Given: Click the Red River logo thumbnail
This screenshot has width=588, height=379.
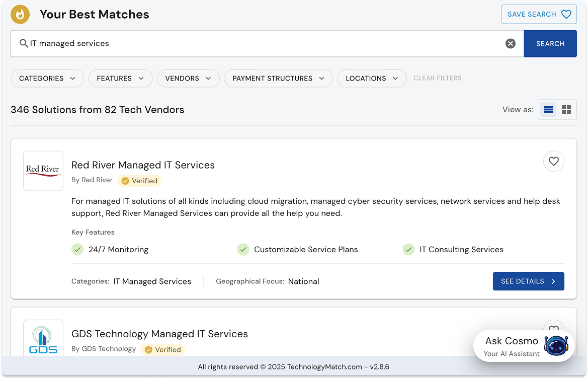Looking at the screenshot, I should [43, 171].
